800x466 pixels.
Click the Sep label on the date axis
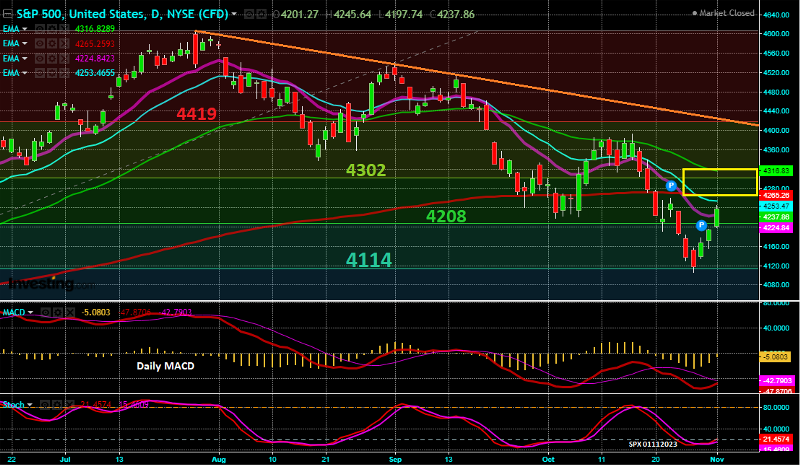pos(395,459)
